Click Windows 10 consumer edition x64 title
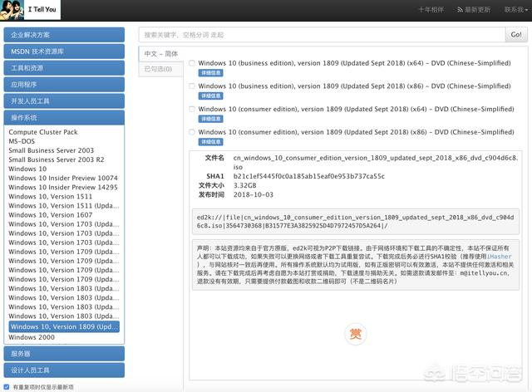532x392 pixels. point(356,109)
